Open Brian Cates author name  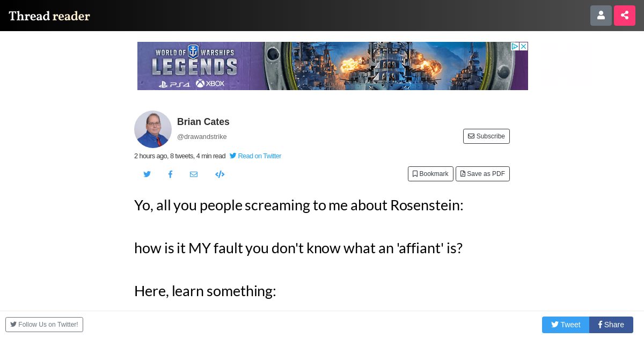(x=203, y=122)
